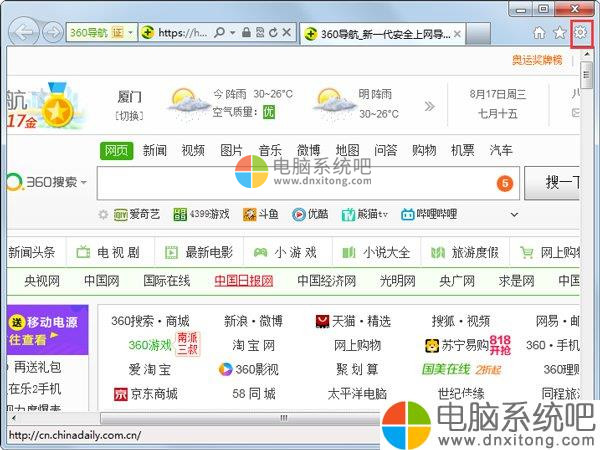600x450 pixels.
Task: Show more weather days with double arrow
Action: [429, 106]
